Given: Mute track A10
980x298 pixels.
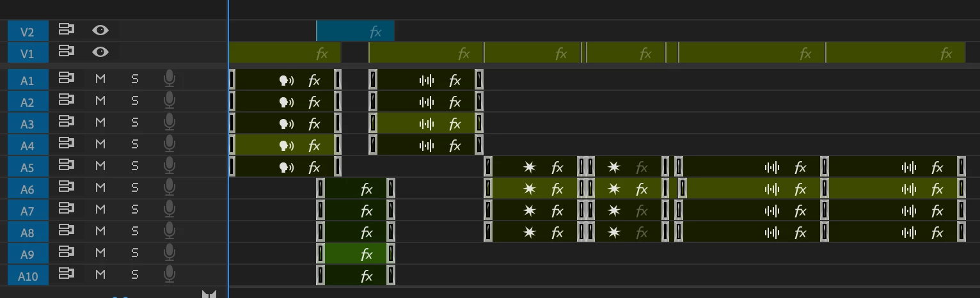Looking at the screenshot, I should 100,275.
